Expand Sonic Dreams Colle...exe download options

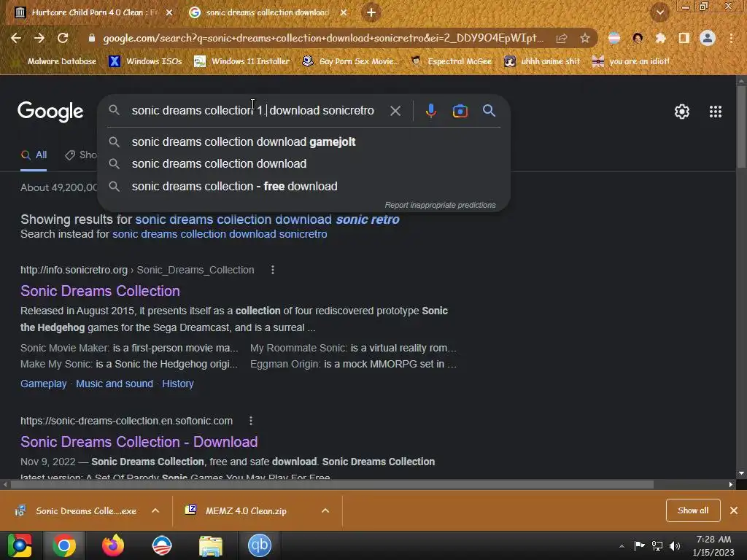[x=155, y=511]
